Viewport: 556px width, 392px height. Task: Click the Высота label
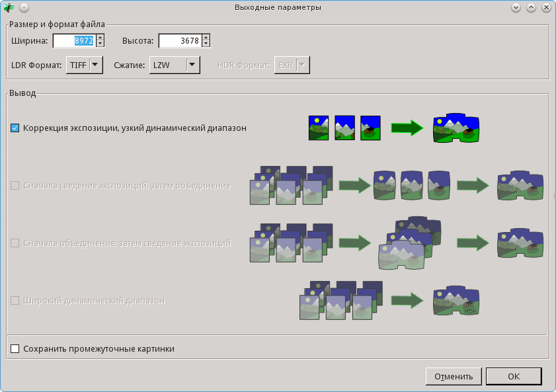click(x=138, y=41)
